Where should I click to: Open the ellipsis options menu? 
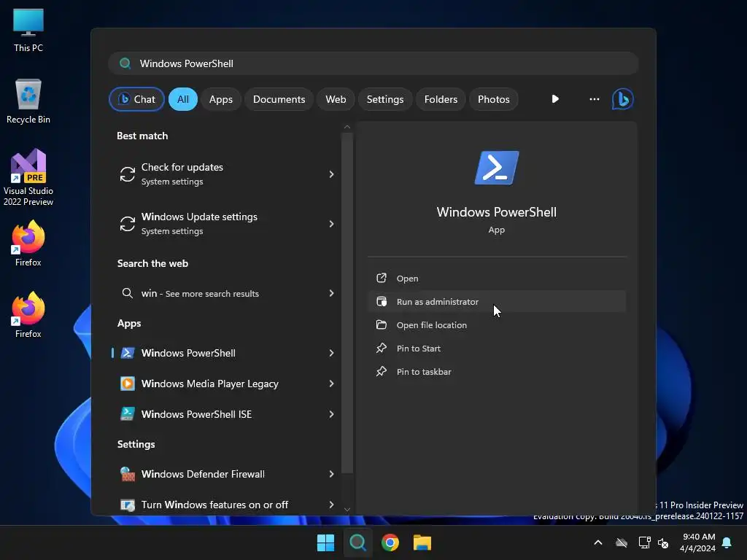(594, 99)
